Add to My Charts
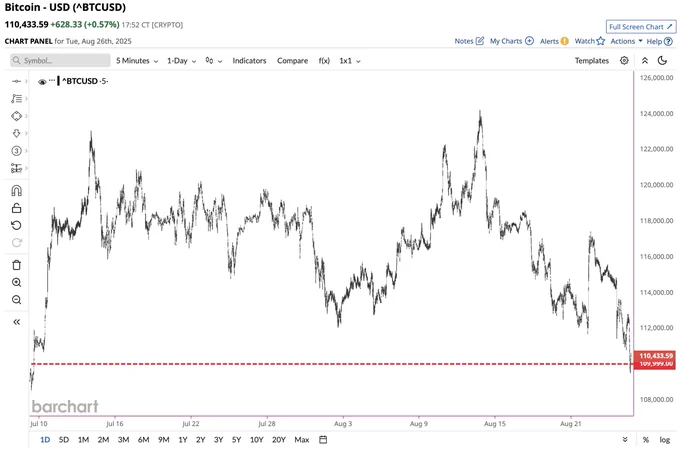This screenshot has height=450, width=680. (x=512, y=41)
